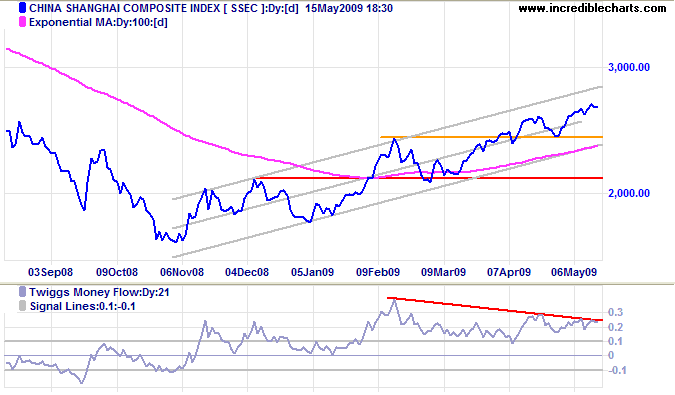Image resolution: width=675 pixels, height=395 pixels.
Task: Click the magenta Exponential MA legend swatch
Action: tap(22, 22)
